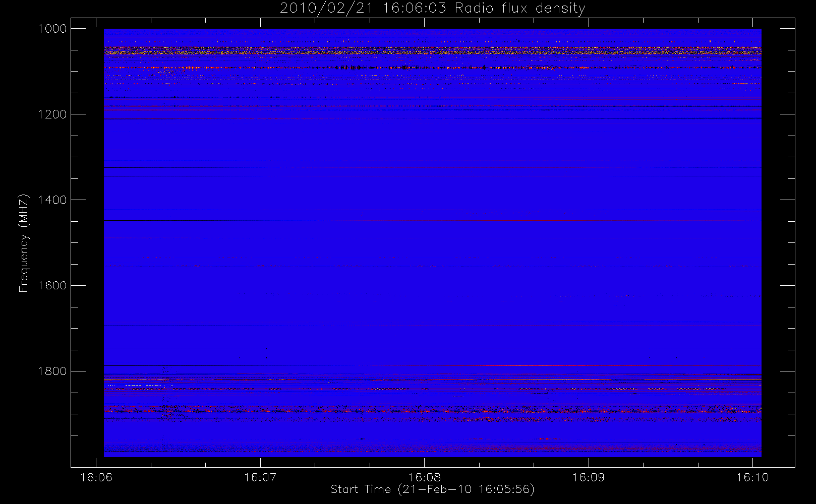Click the plot title "2010/02/21 16:06:03 Radio flux density"

pos(432,8)
